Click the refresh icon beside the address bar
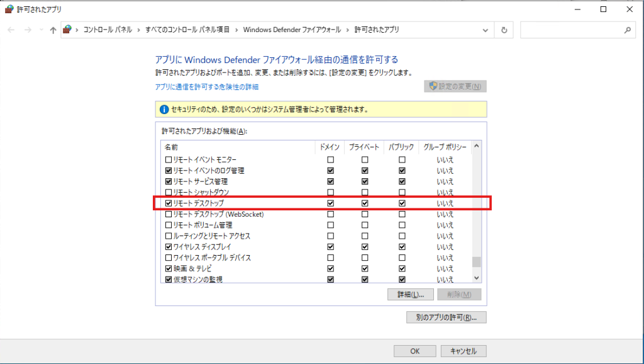Viewport: 644px width, 364px height. tap(503, 30)
